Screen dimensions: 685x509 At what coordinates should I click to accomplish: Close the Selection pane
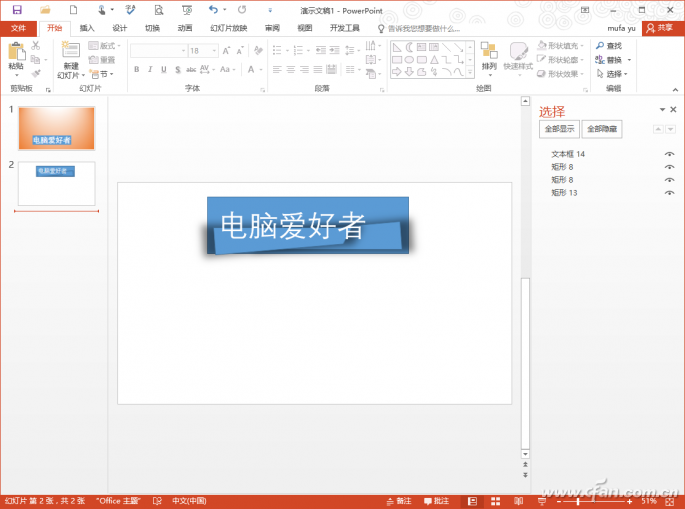[x=673, y=109]
